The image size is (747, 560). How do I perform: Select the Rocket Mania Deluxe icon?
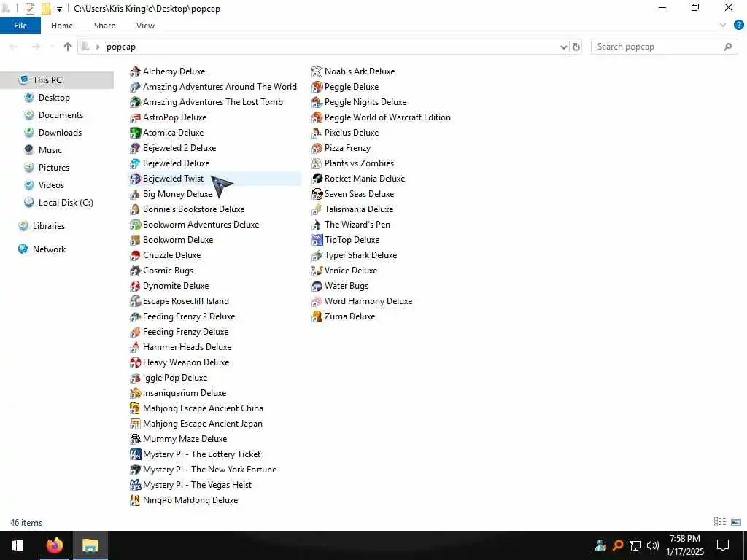[317, 179]
